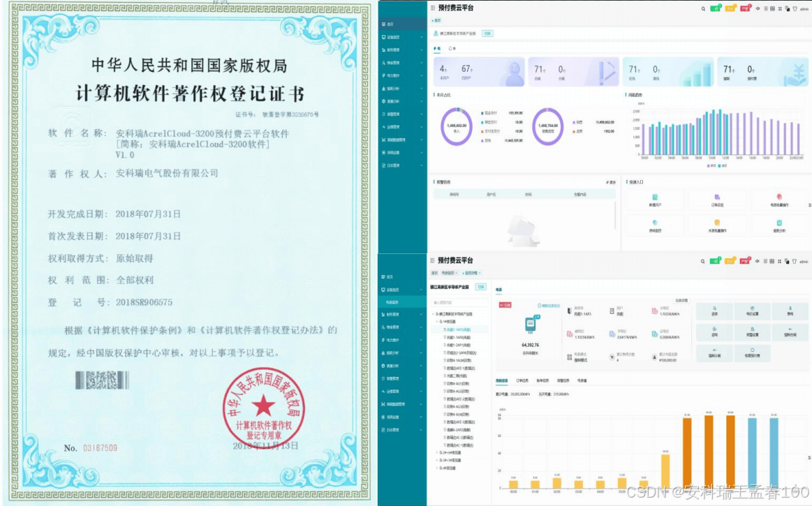Click the theme shirt icon on meter monitoring page
This screenshot has height=506, width=812.
(795, 262)
